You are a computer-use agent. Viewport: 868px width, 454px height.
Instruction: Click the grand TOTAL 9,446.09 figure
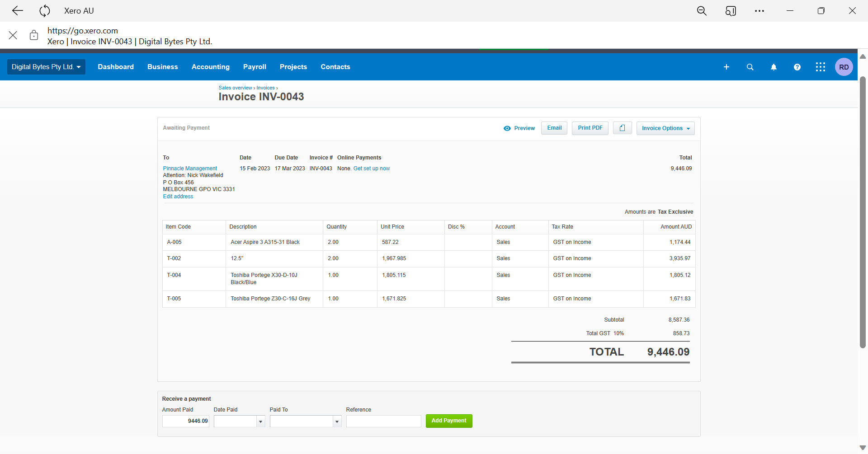[x=668, y=352]
